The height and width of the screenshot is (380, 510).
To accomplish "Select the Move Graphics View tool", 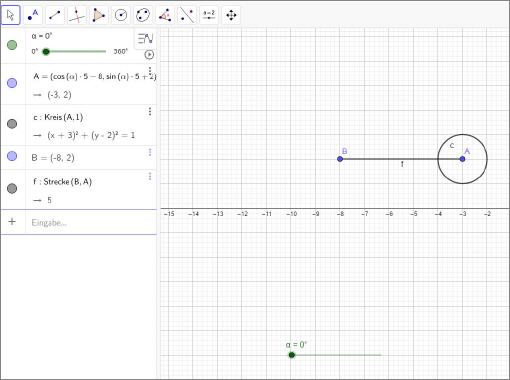I will [x=231, y=15].
